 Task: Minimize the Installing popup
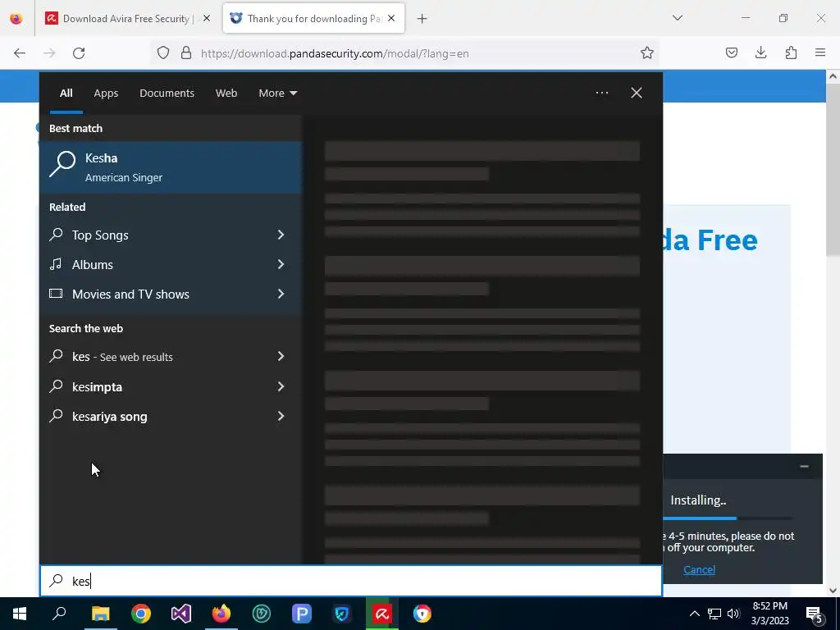804,466
